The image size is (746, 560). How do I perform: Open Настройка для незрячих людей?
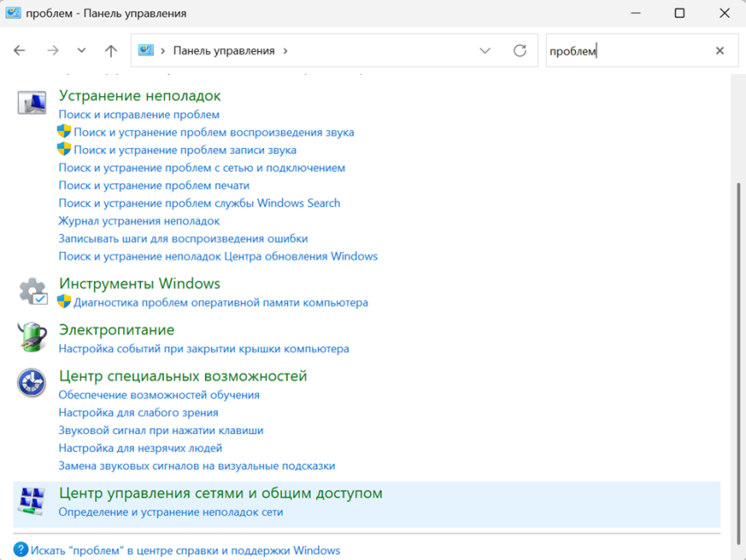pos(140,448)
